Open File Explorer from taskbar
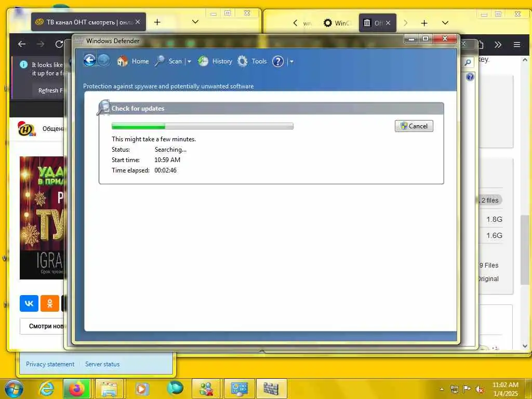 click(109, 389)
